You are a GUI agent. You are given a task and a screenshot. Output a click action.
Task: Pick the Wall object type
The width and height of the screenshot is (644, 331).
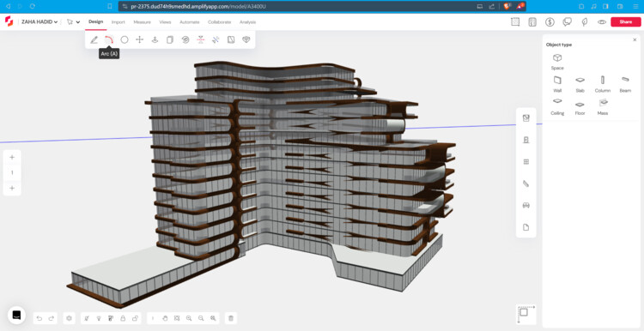tap(557, 84)
